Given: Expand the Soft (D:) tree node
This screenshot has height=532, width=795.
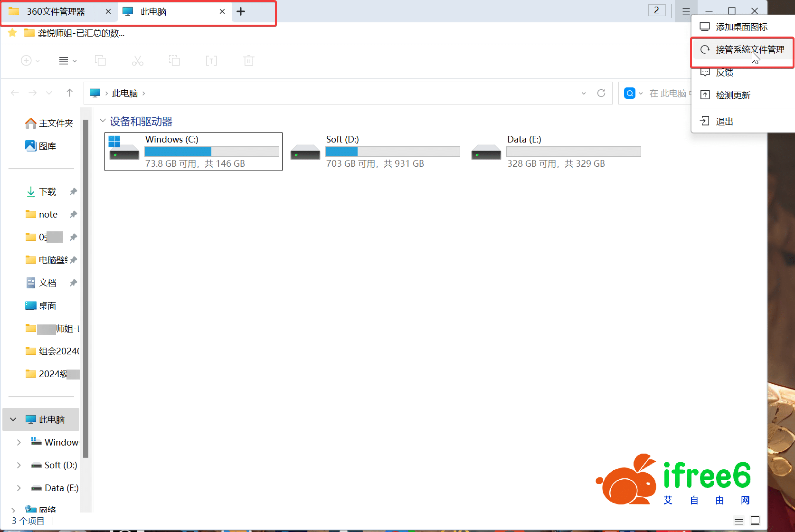Looking at the screenshot, I should pos(19,465).
